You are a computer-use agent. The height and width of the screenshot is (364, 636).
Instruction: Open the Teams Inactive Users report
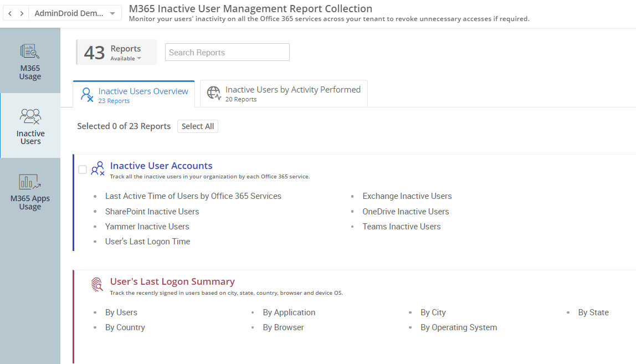(x=402, y=226)
